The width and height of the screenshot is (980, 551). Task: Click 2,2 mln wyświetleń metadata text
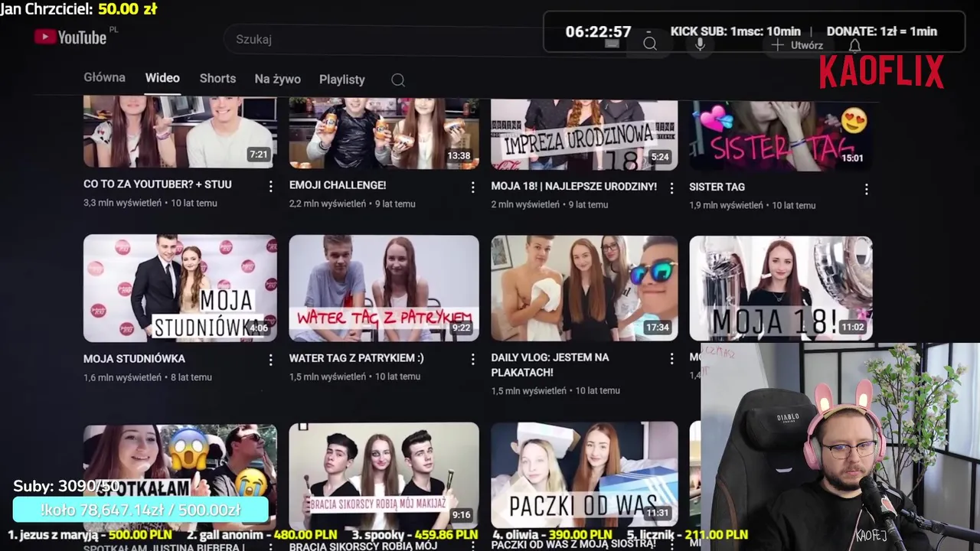(328, 204)
